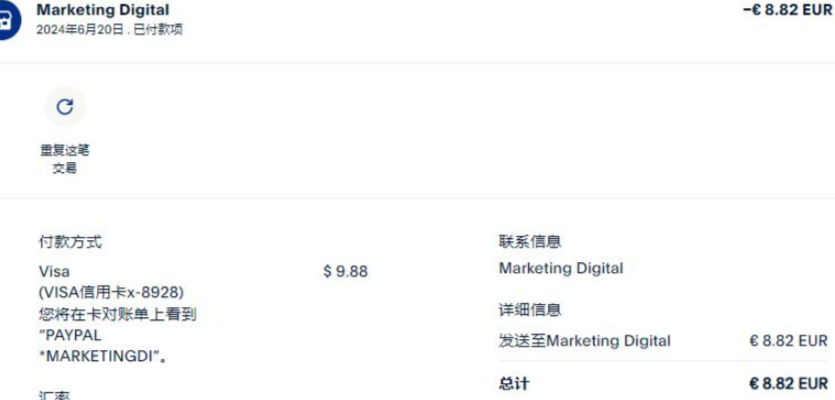Open Marketing Digital under contact information
The image size is (835, 400).
(560, 268)
